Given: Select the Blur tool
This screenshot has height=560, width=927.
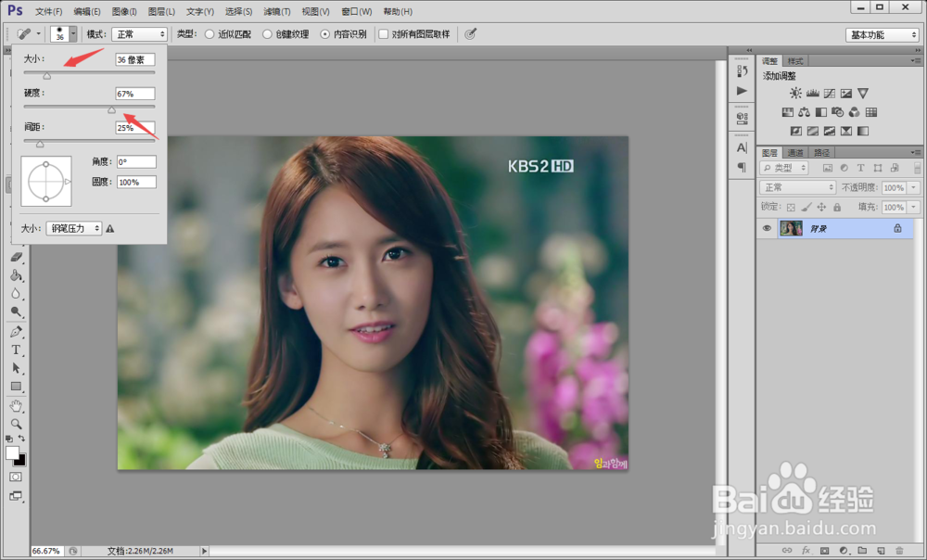Looking at the screenshot, I should pos(16,293).
